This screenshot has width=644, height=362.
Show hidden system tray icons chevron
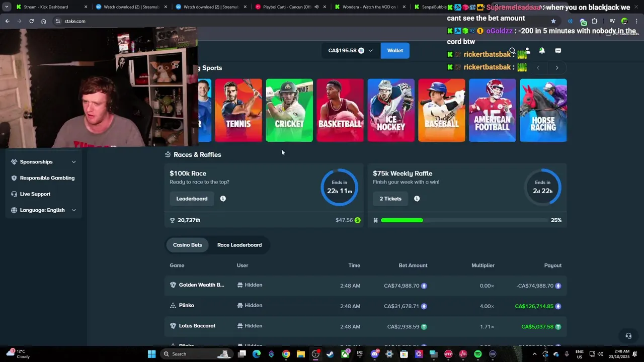pos(535,354)
